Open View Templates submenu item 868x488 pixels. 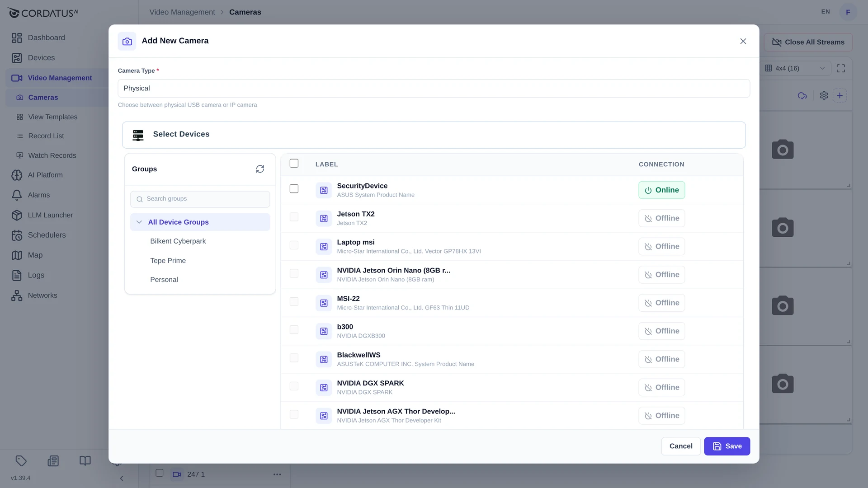coord(53,117)
